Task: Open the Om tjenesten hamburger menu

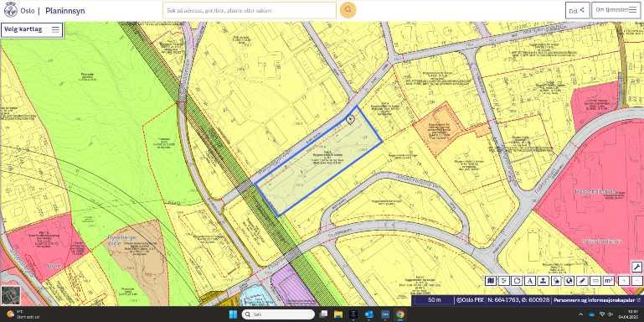Action: click(616, 10)
